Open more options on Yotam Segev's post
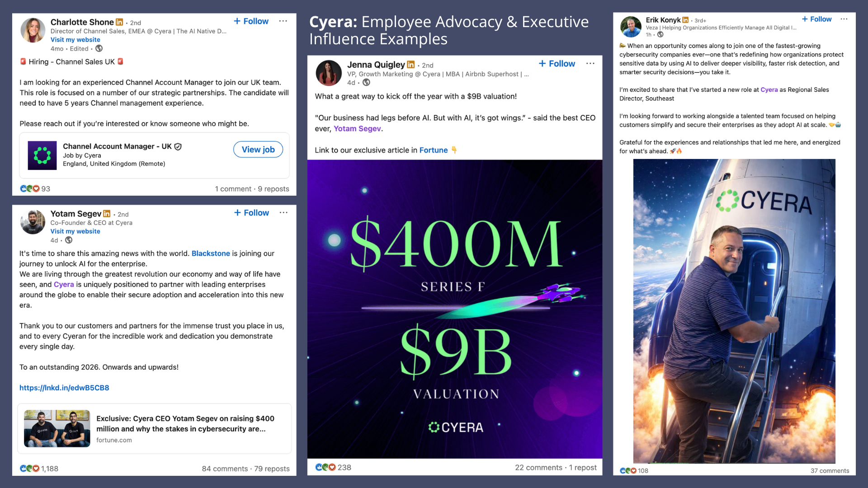 point(283,213)
